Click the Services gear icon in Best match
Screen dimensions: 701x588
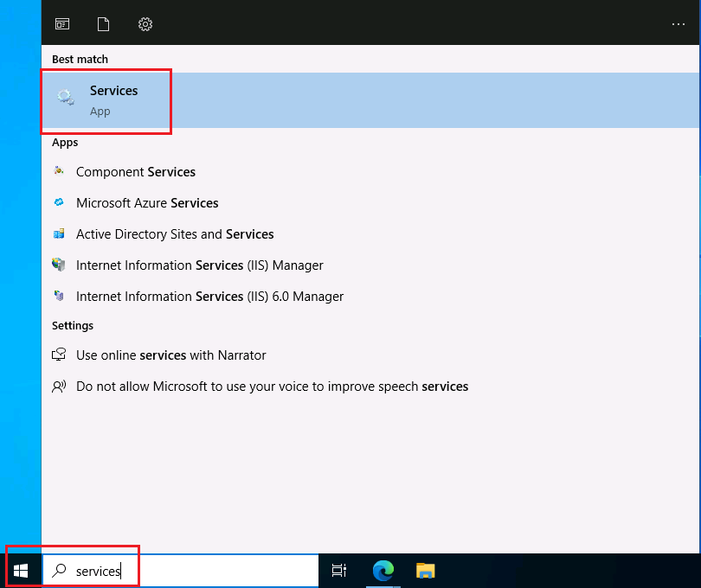[65, 96]
